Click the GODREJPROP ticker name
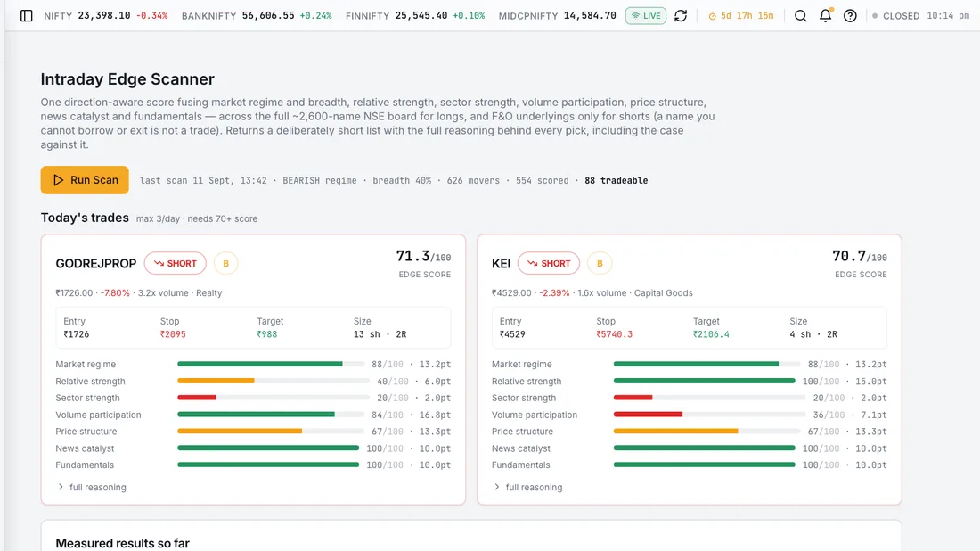 tap(95, 263)
